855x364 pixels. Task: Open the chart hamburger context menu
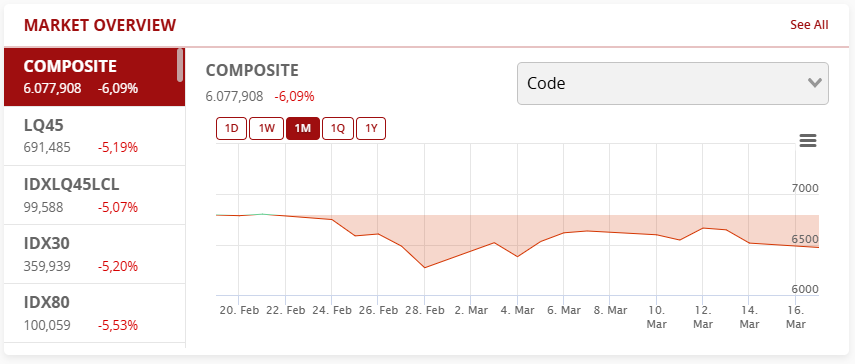click(x=808, y=141)
